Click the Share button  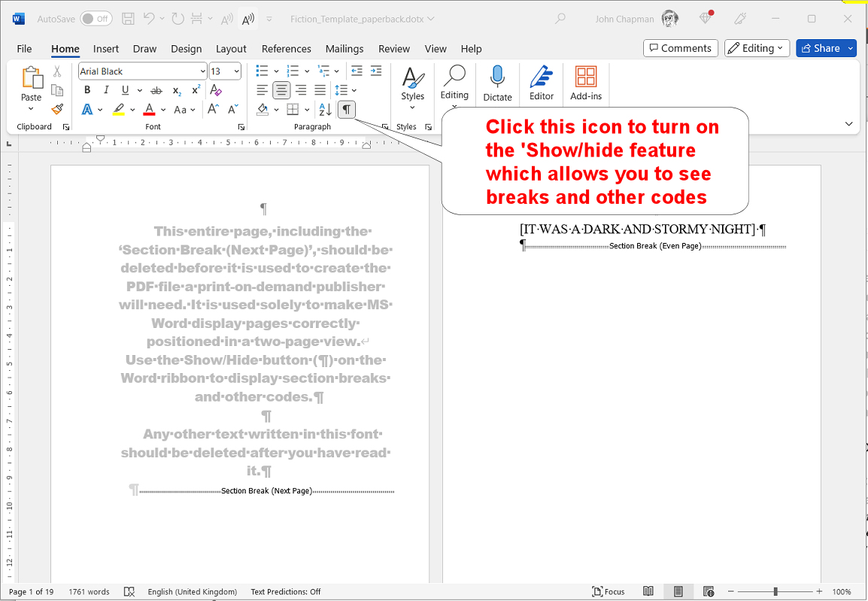(x=820, y=48)
